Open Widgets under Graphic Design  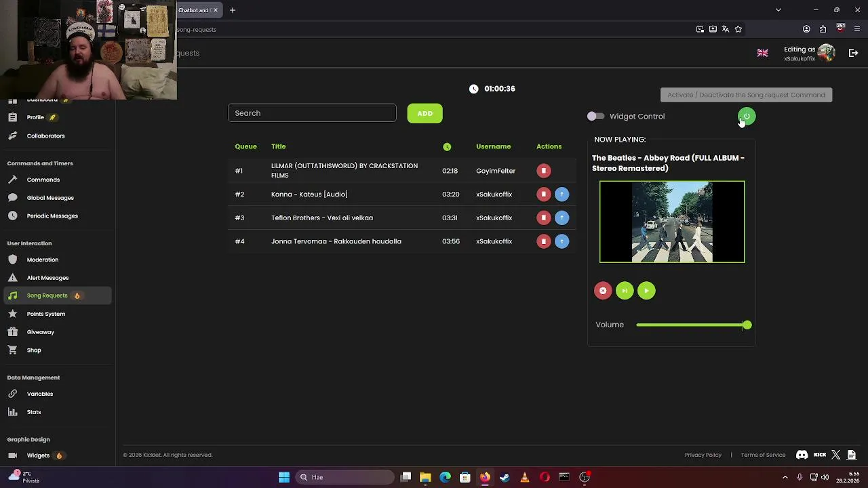pos(38,455)
